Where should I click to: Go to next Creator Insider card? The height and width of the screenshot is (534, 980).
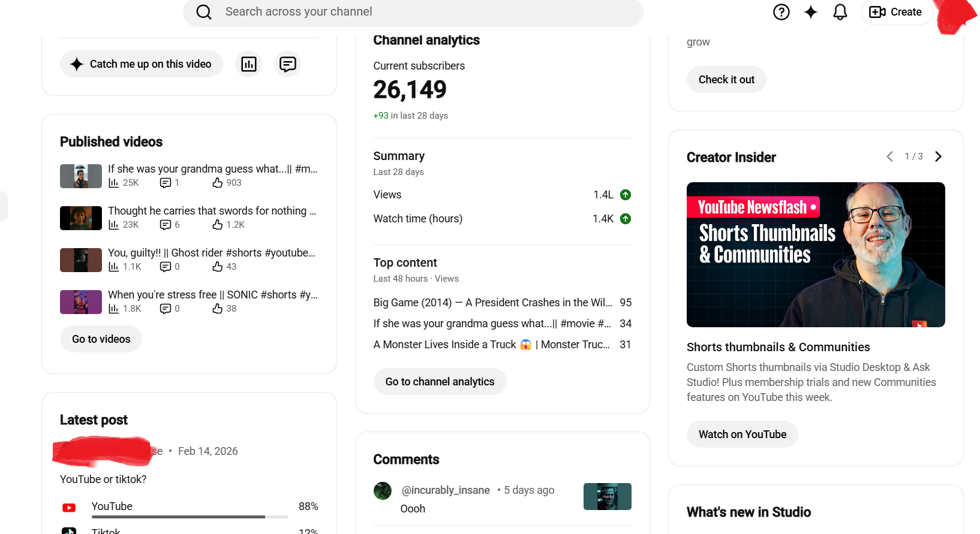(939, 156)
